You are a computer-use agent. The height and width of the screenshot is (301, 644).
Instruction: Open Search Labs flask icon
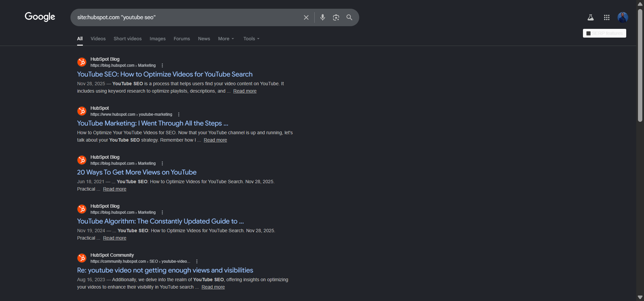(591, 17)
